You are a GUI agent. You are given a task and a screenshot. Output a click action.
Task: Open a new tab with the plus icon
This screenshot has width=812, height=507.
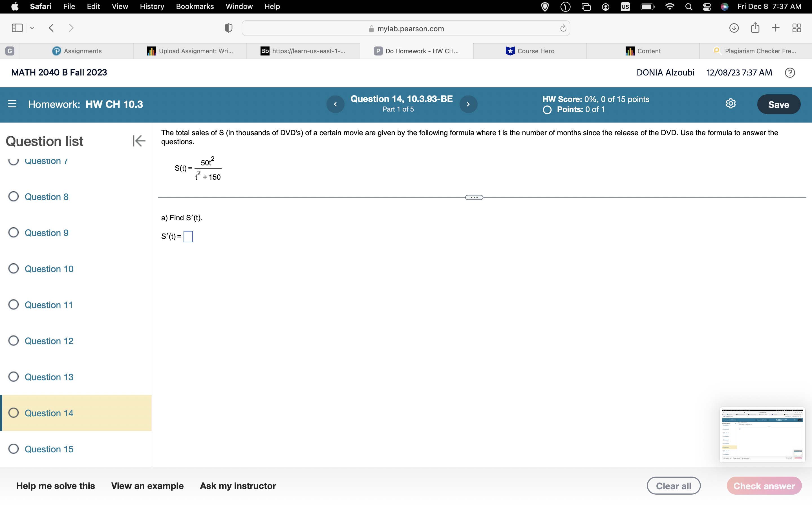pyautogui.click(x=776, y=28)
